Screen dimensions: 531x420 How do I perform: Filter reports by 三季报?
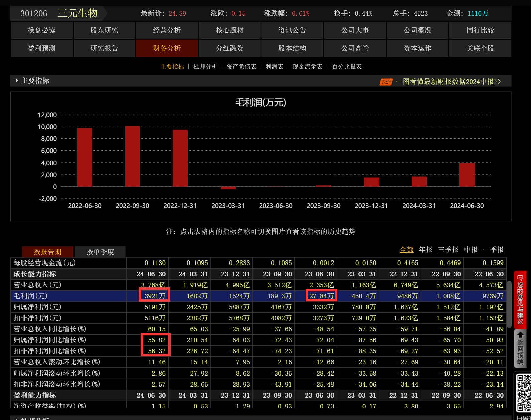click(448, 250)
